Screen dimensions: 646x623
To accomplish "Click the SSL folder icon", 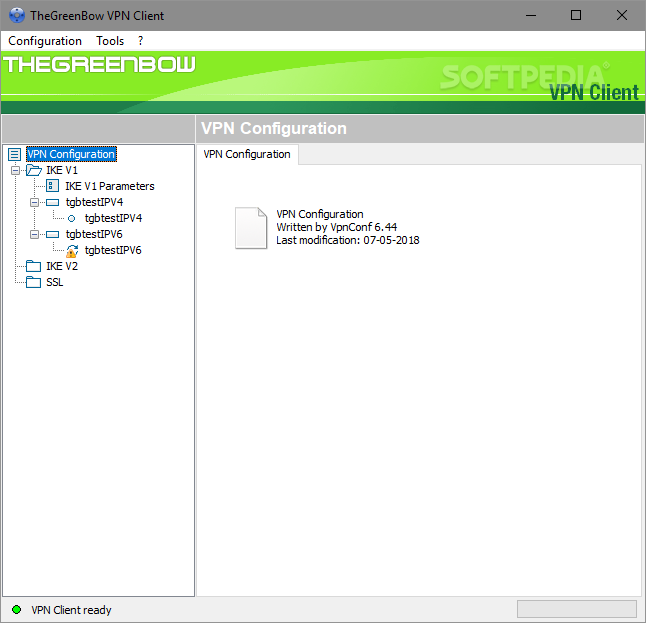I will (33, 282).
